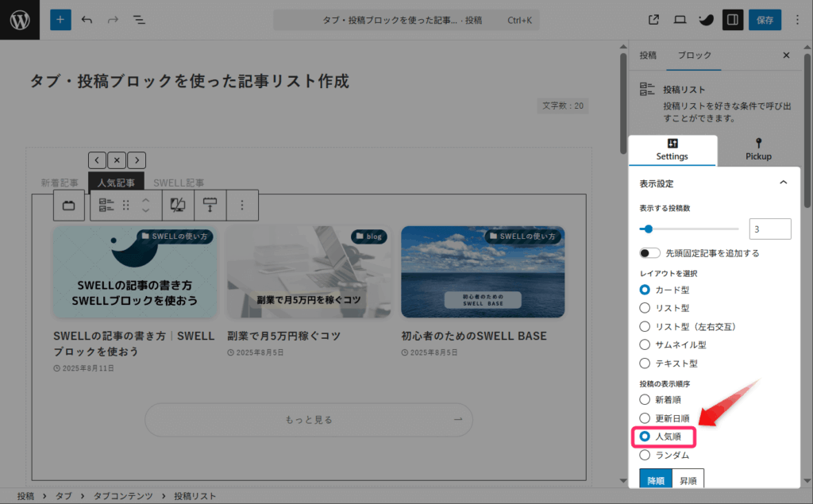The width and height of the screenshot is (813, 504).
Task: Select the 新着記事 tab
Action: [60, 183]
